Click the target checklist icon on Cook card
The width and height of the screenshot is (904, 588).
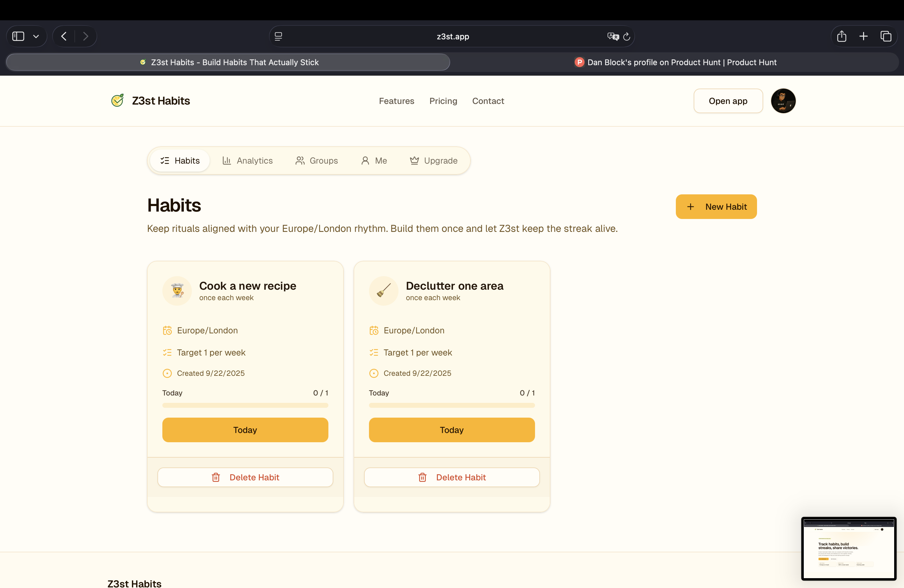167,352
